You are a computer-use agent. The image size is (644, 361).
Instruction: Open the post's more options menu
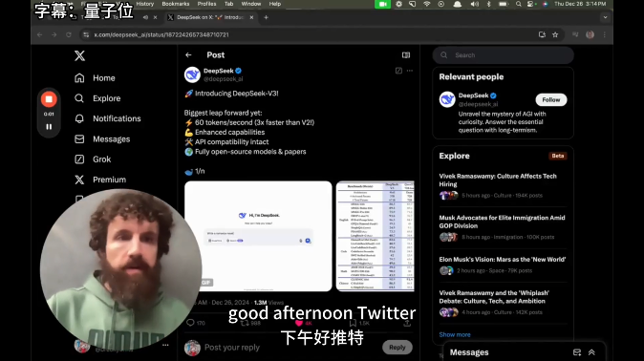pyautogui.click(x=410, y=71)
